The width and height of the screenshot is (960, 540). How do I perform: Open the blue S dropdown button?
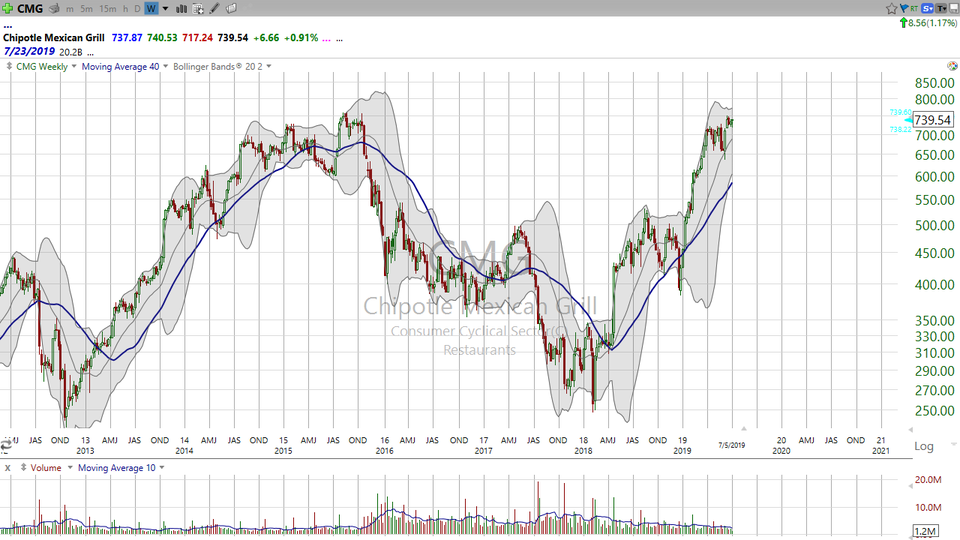click(x=928, y=9)
